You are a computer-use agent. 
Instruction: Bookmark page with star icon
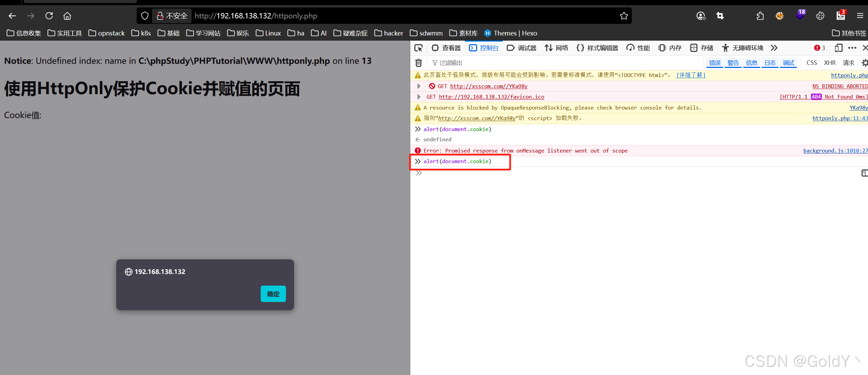(x=624, y=16)
